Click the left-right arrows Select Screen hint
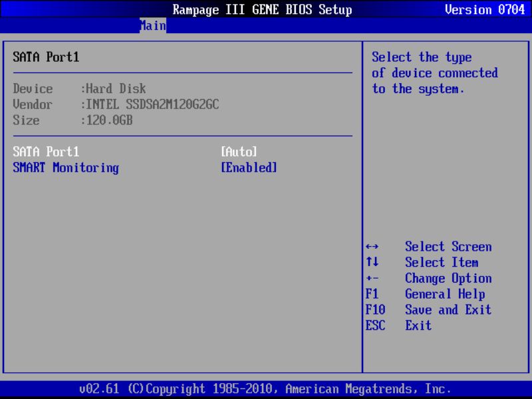Screen dimensions: 532x399 [x=428, y=247]
